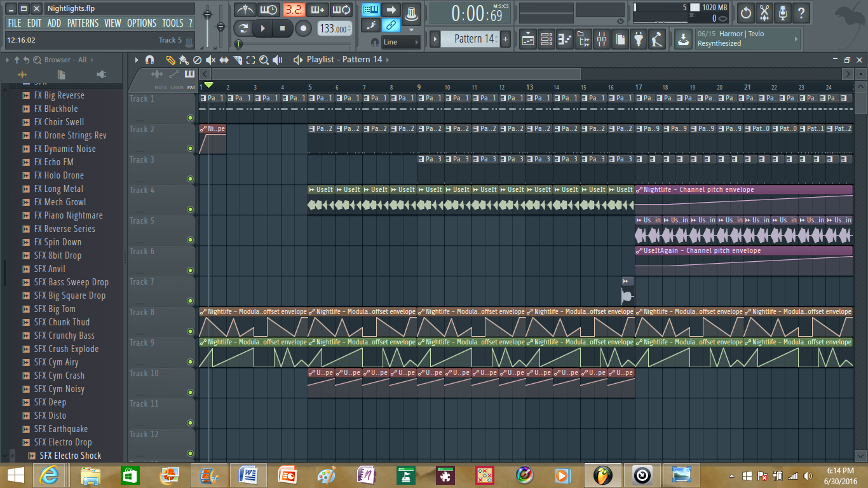Focus audio clips waveform icon
Viewport: 868px width, 488px height.
(x=156, y=75)
